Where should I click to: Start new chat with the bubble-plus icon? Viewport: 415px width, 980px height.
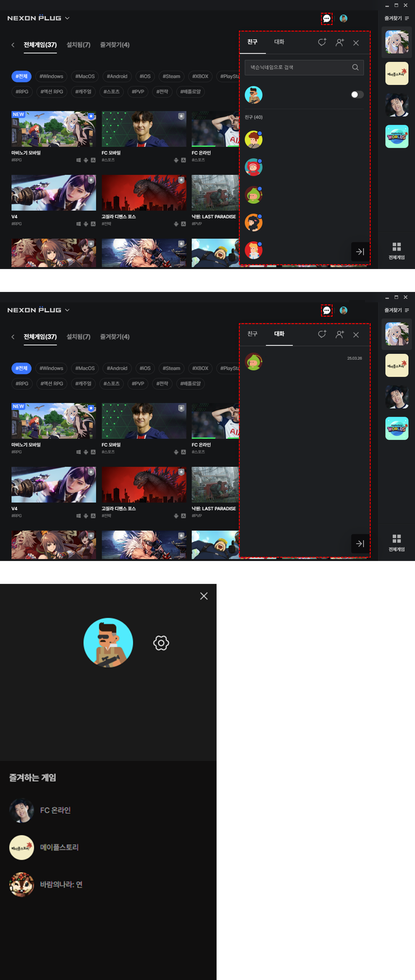pos(322,43)
